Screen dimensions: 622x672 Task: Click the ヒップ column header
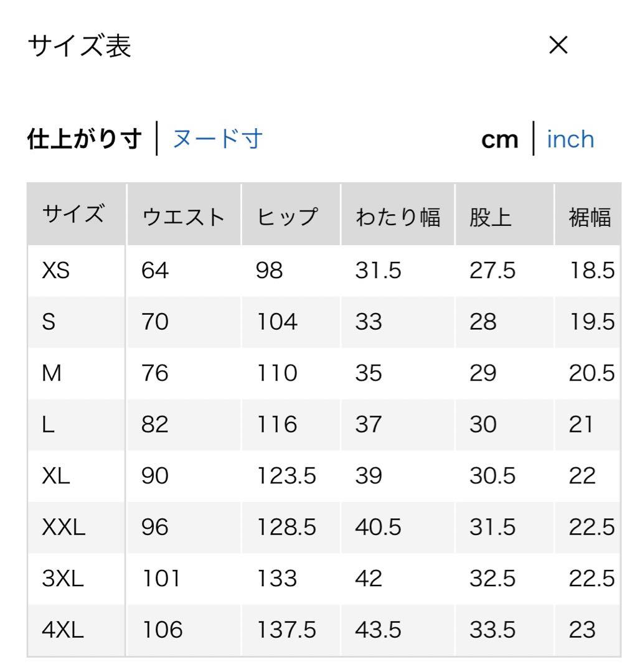(286, 217)
